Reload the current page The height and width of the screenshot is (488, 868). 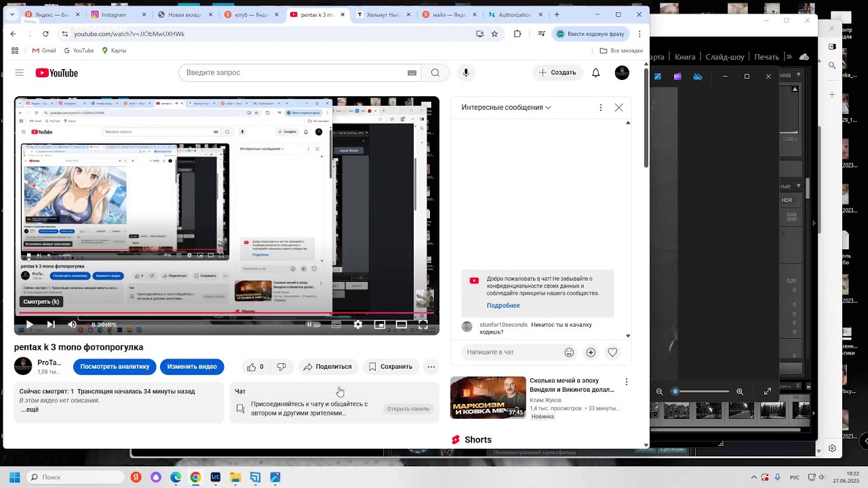[45, 33]
